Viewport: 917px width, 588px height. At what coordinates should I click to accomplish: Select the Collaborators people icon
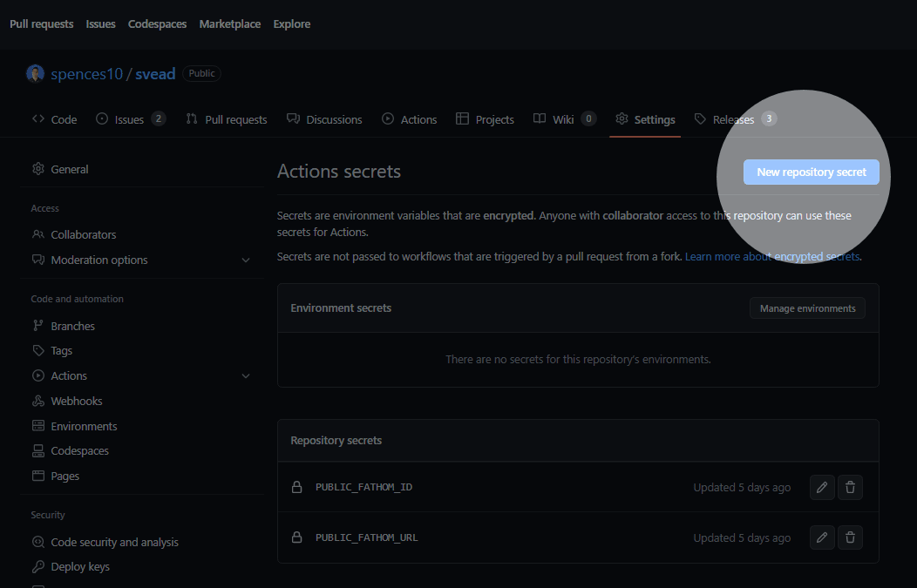39,233
